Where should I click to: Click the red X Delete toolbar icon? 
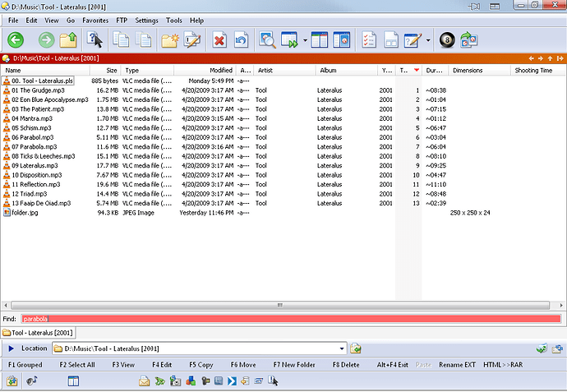[219, 39]
